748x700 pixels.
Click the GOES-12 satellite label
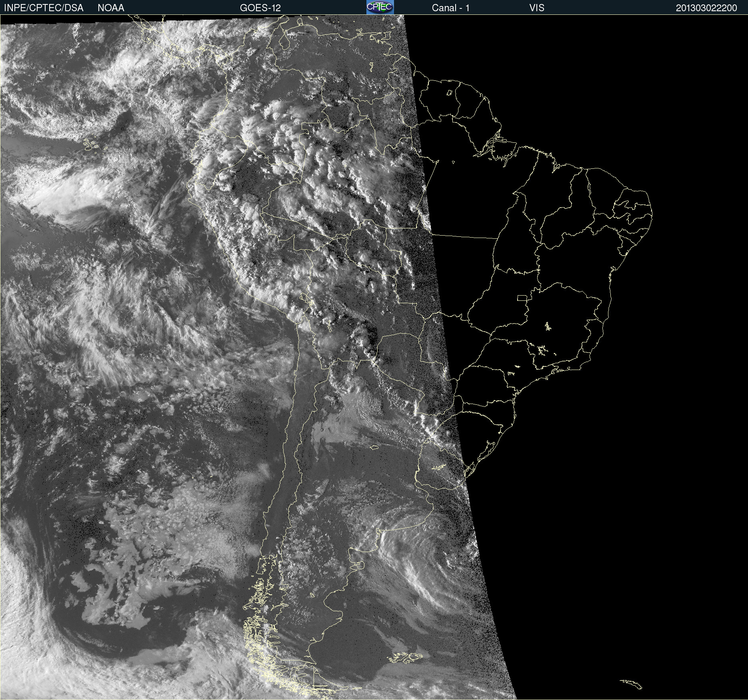pyautogui.click(x=260, y=8)
